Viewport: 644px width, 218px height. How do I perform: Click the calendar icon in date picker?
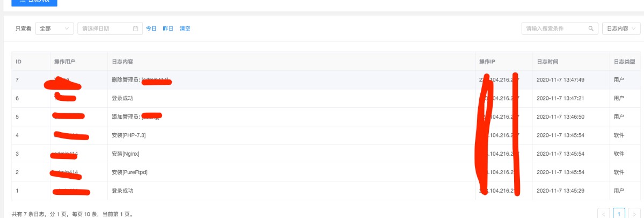click(136, 28)
